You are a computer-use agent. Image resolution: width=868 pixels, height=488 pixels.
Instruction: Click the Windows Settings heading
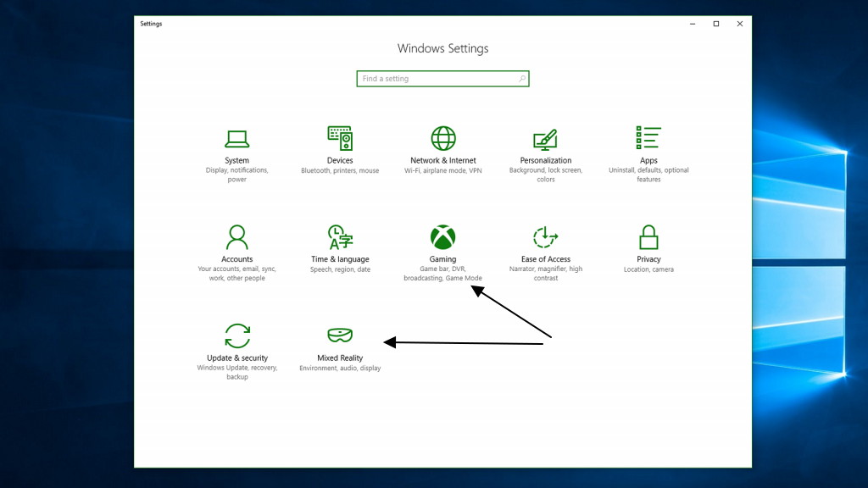tap(442, 48)
